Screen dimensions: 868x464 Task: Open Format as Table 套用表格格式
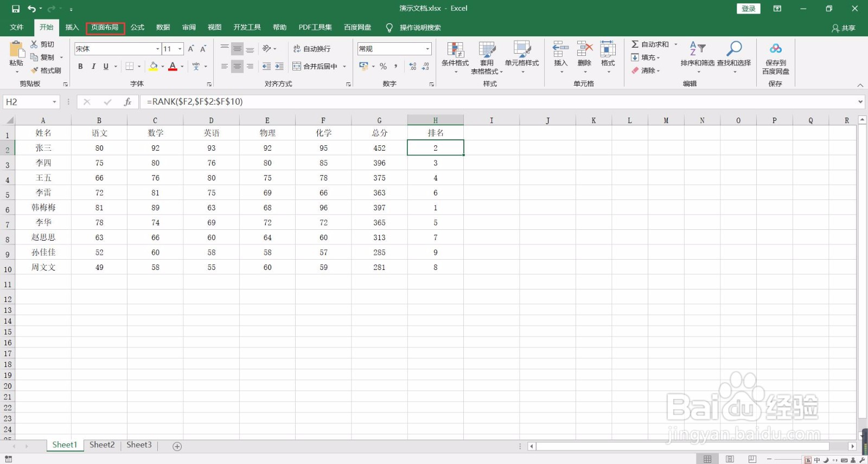487,58
